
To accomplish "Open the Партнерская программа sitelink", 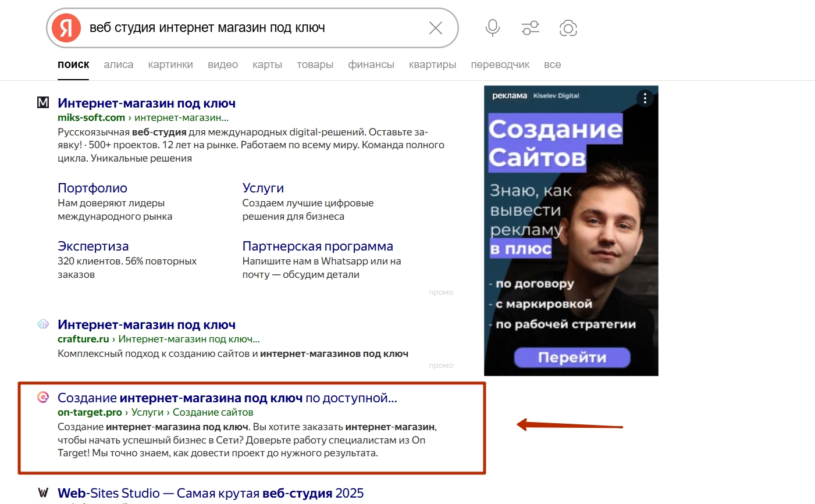I will 318,246.
